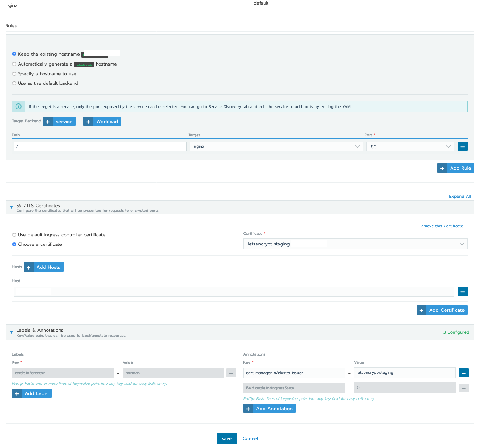The height and width of the screenshot is (448, 493).
Task: Click the nginx name at top
Action: click(11, 5)
